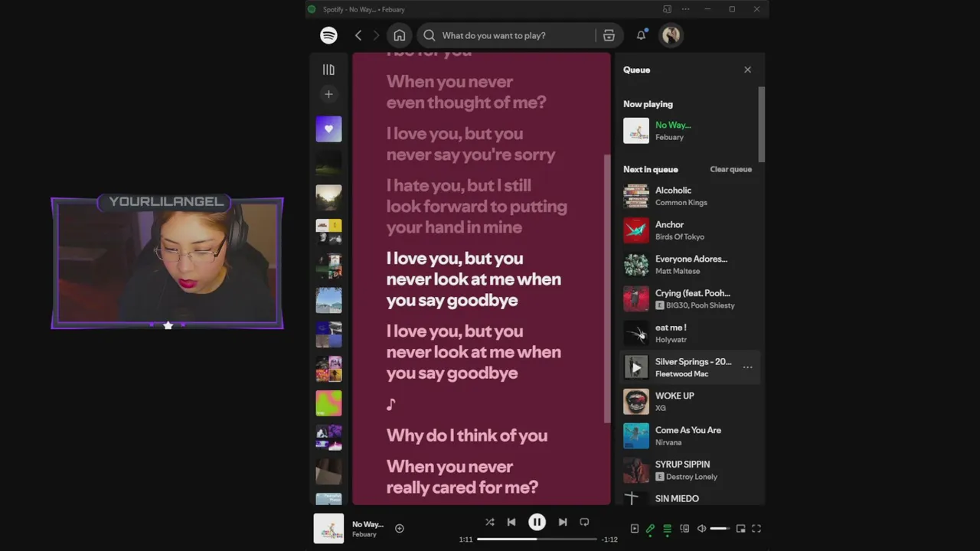Go forward with the right arrow
This screenshot has height=551, width=980.
(376, 35)
